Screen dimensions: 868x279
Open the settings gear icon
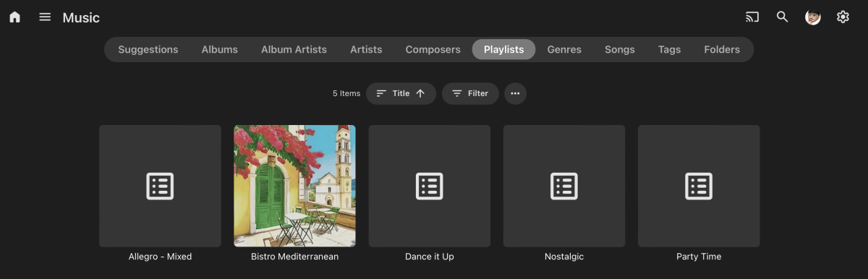(x=843, y=17)
